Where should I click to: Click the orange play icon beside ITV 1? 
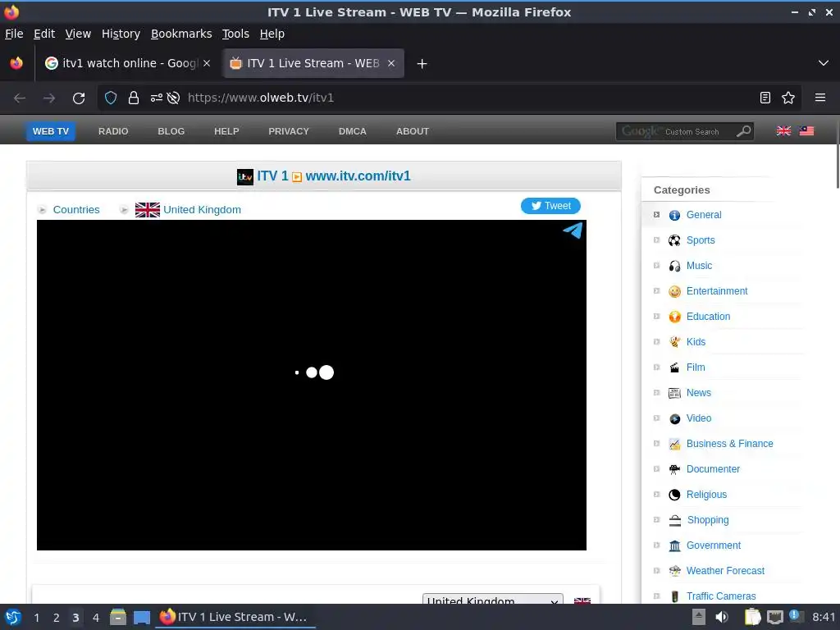point(297,177)
